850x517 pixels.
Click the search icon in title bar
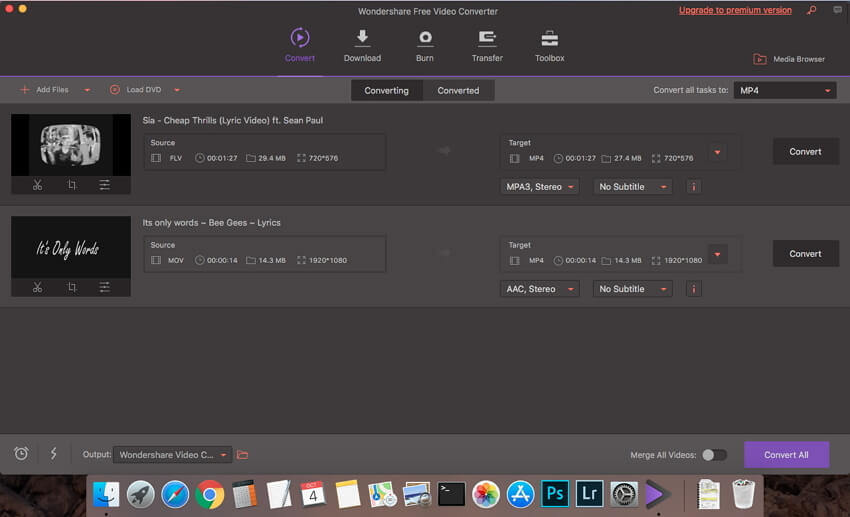coord(812,10)
